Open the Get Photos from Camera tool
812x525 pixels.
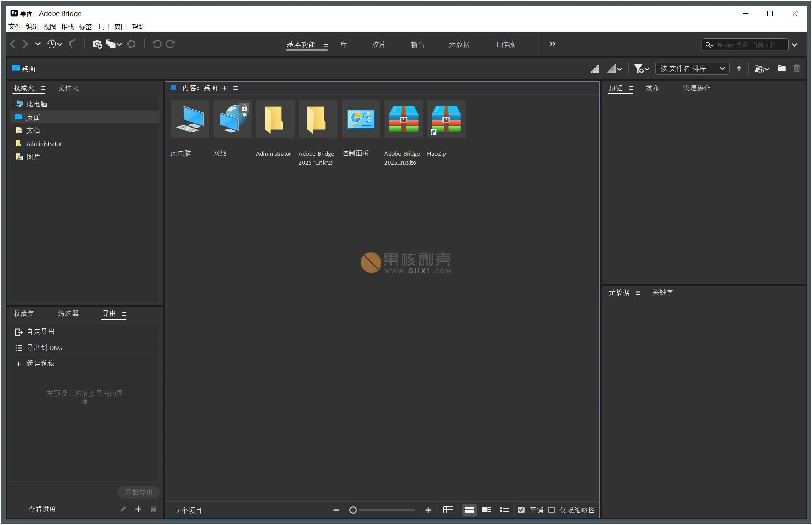tap(97, 44)
